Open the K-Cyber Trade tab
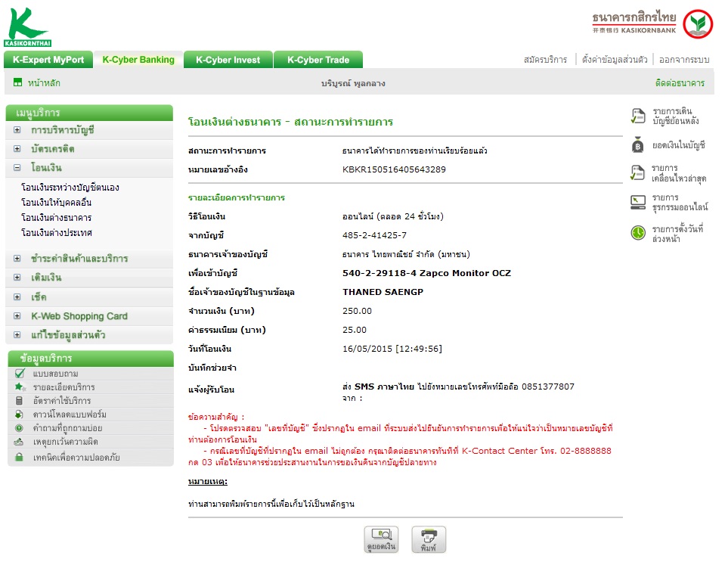The height and width of the screenshot is (562, 728). (x=318, y=60)
